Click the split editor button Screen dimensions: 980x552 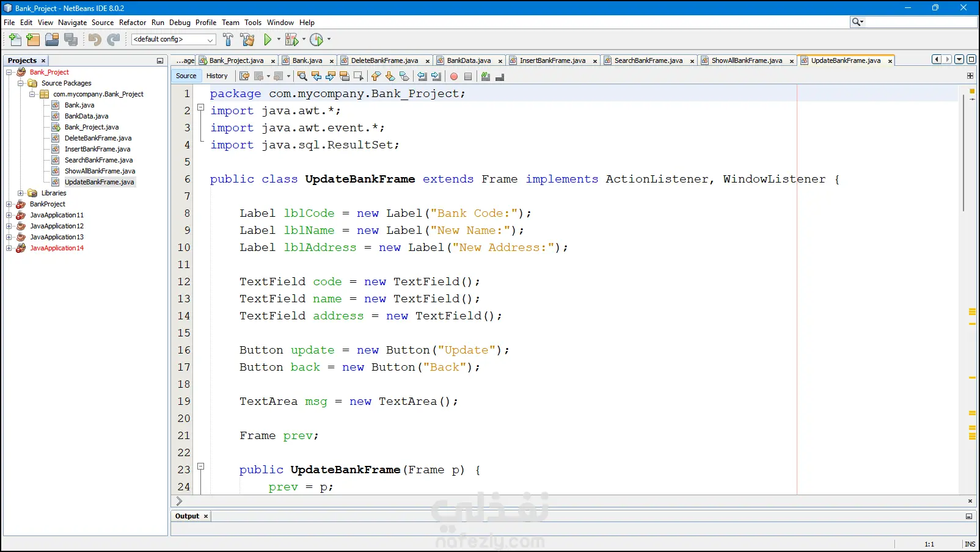point(970,76)
